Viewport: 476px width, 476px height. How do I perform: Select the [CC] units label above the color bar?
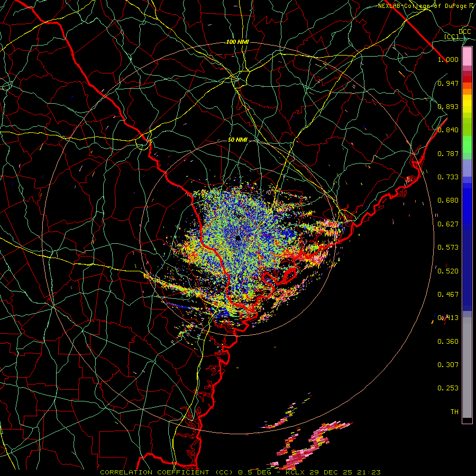coord(452,36)
